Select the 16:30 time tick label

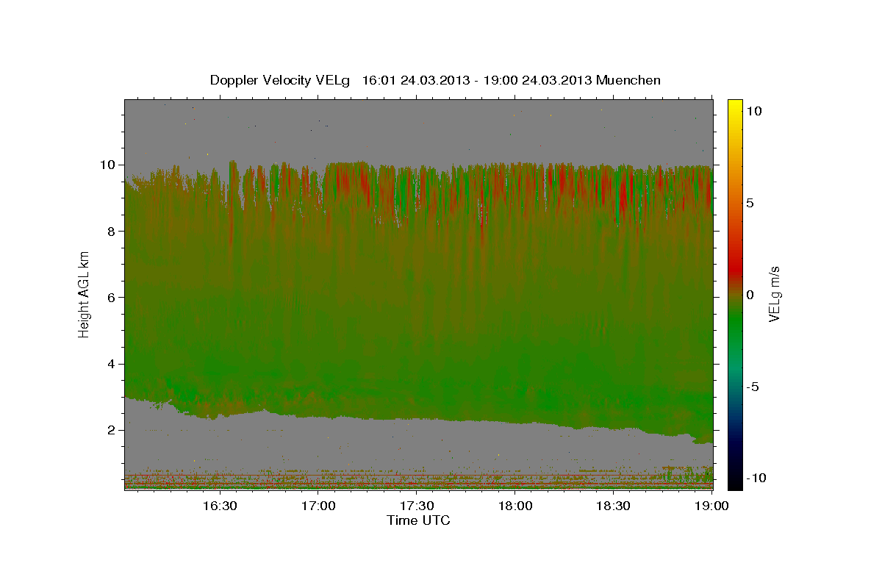[220, 506]
